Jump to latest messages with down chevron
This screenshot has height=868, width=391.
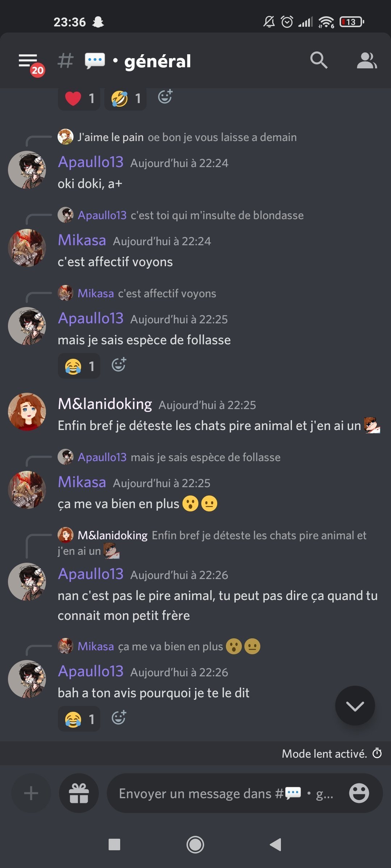coord(355,706)
